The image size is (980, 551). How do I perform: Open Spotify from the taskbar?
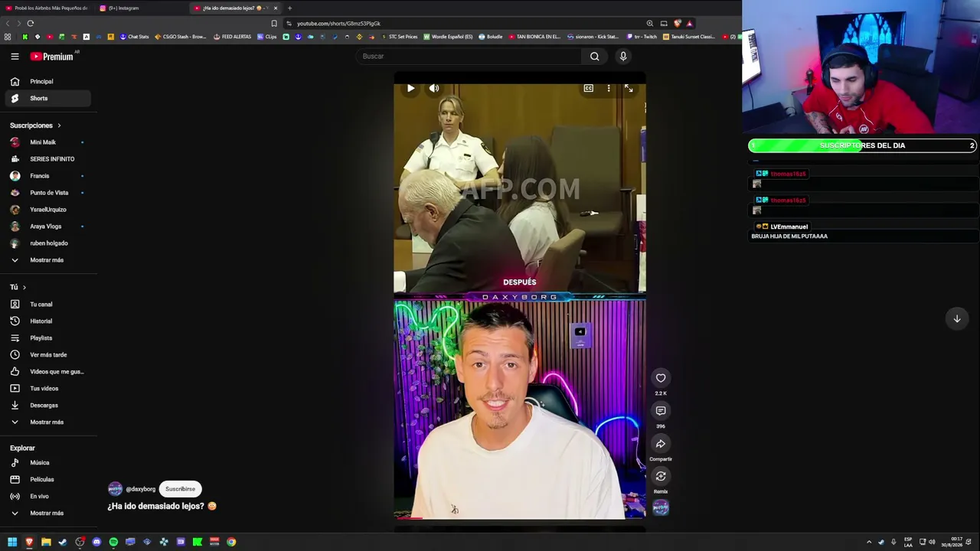[113, 542]
